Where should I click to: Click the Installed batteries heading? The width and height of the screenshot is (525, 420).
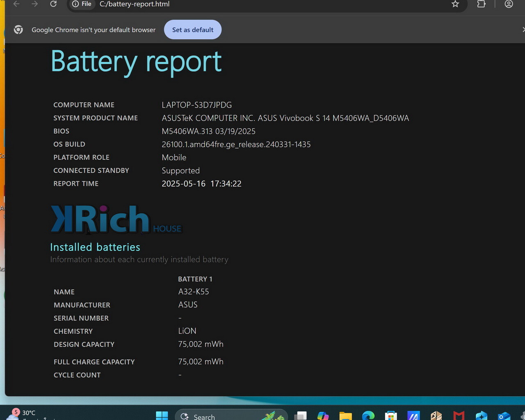coord(95,247)
